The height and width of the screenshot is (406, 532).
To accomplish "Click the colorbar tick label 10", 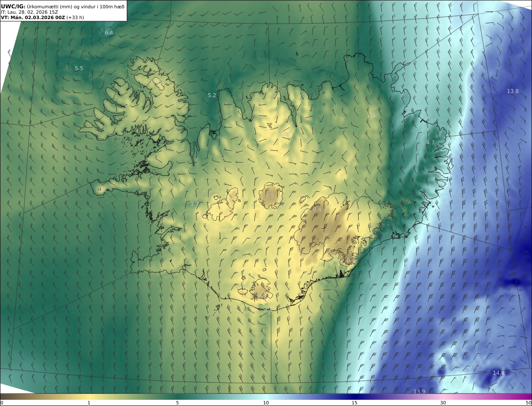I will tap(266, 403).
